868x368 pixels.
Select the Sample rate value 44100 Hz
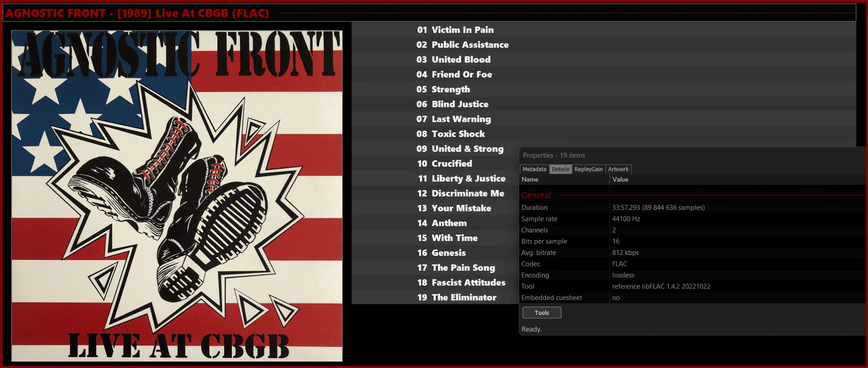tap(626, 219)
